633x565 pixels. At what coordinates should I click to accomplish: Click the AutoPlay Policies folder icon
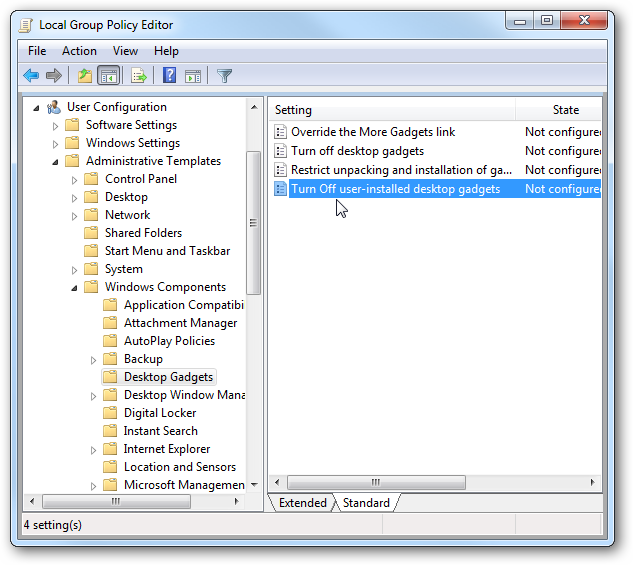110,341
